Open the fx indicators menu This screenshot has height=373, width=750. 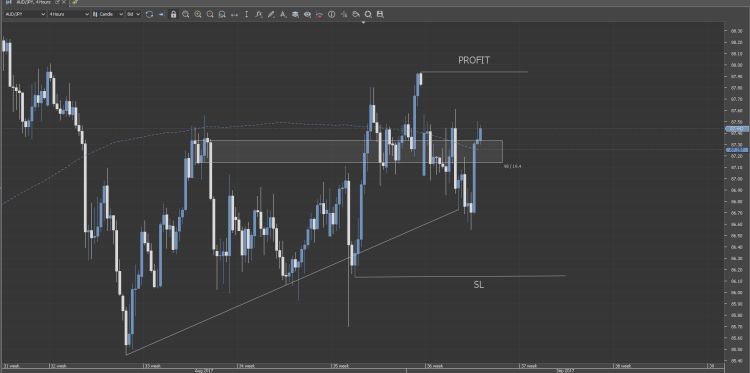pos(259,14)
